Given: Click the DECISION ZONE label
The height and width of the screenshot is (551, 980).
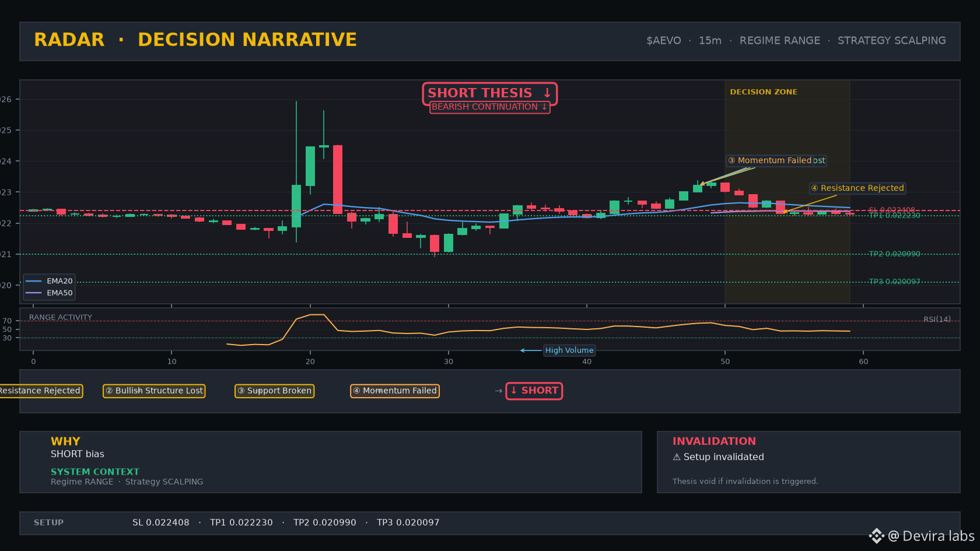Looking at the screenshot, I should click(x=764, y=92).
